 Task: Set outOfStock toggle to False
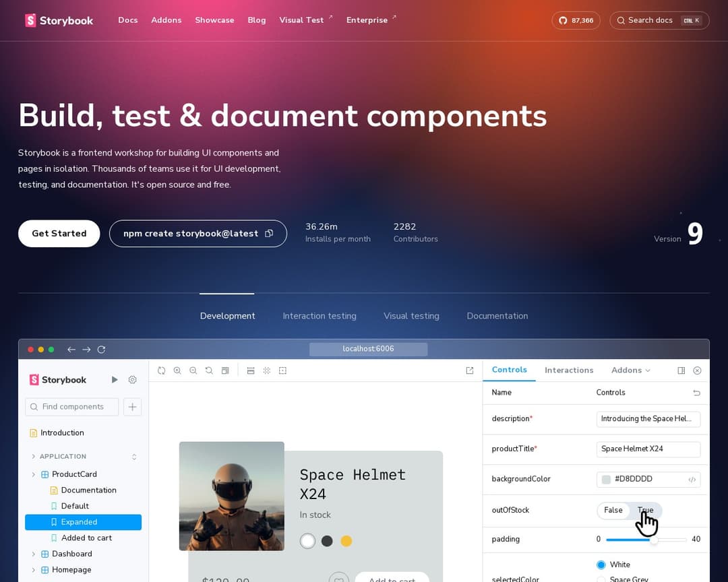(613, 511)
